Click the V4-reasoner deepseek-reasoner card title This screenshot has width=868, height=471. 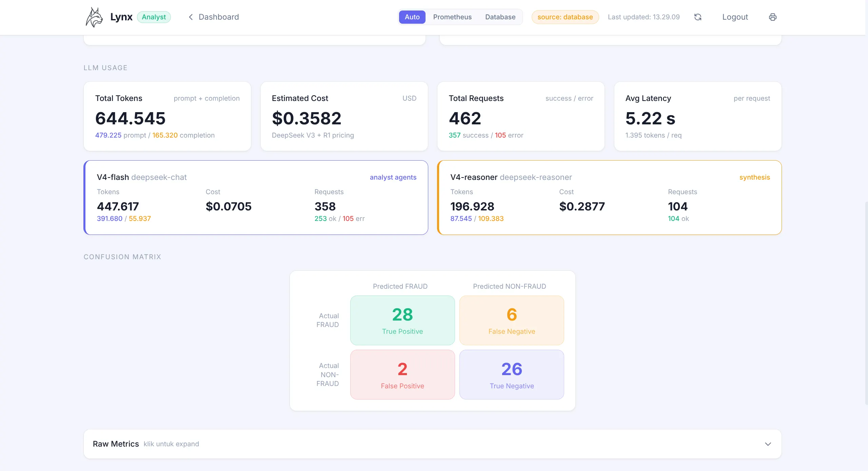coord(511,177)
